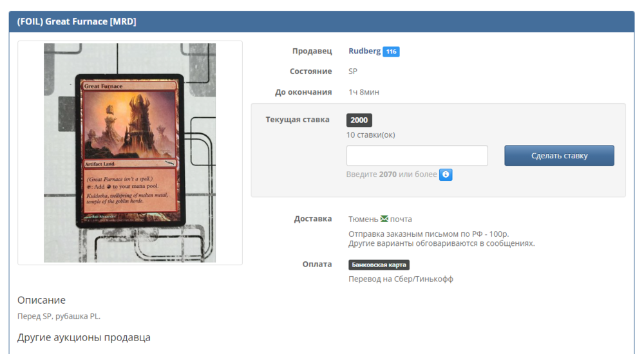The height and width of the screenshot is (354, 644).
Task: Click the green envelope icon next to Тюмень
Action: (x=384, y=219)
